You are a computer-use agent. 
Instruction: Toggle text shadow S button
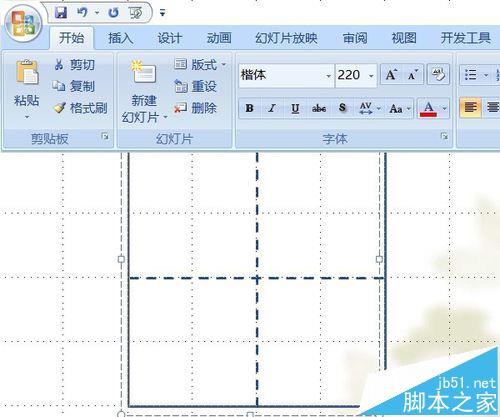click(x=342, y=108)
